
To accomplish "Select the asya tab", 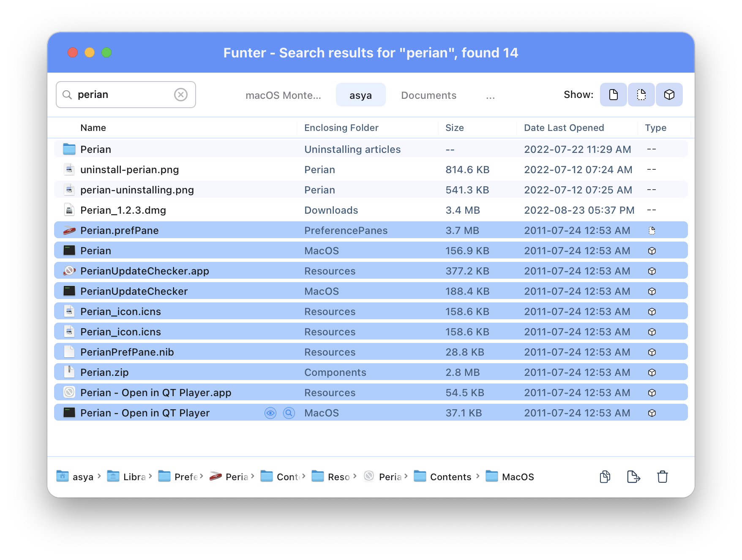I will tap(360, 95).
